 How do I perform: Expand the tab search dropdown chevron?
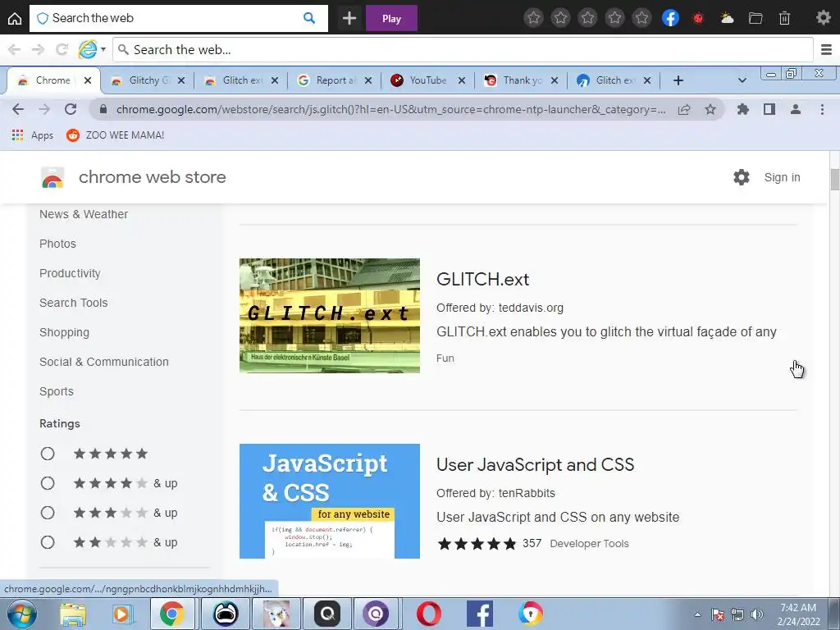[x=742, y=80]
